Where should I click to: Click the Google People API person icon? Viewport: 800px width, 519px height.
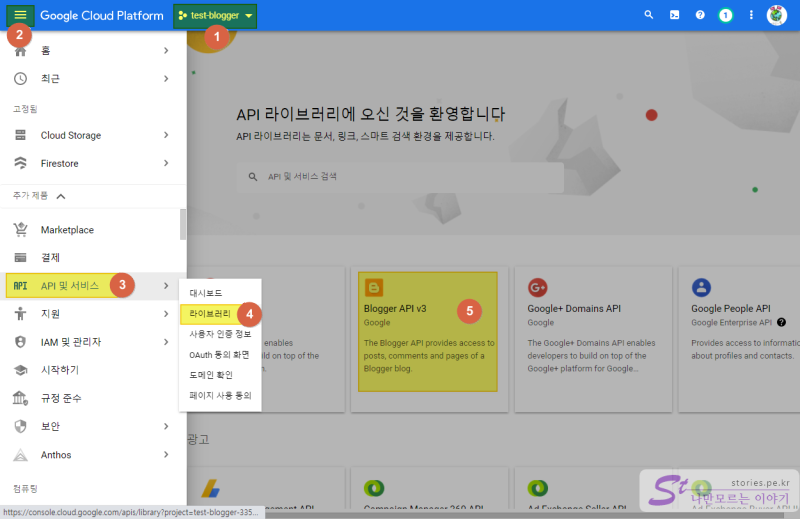tap(701, 288)
